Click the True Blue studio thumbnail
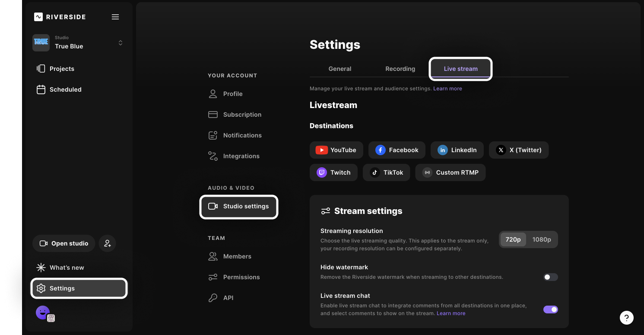The height and width of the screenshot is (335, 644). click(41, 43)
